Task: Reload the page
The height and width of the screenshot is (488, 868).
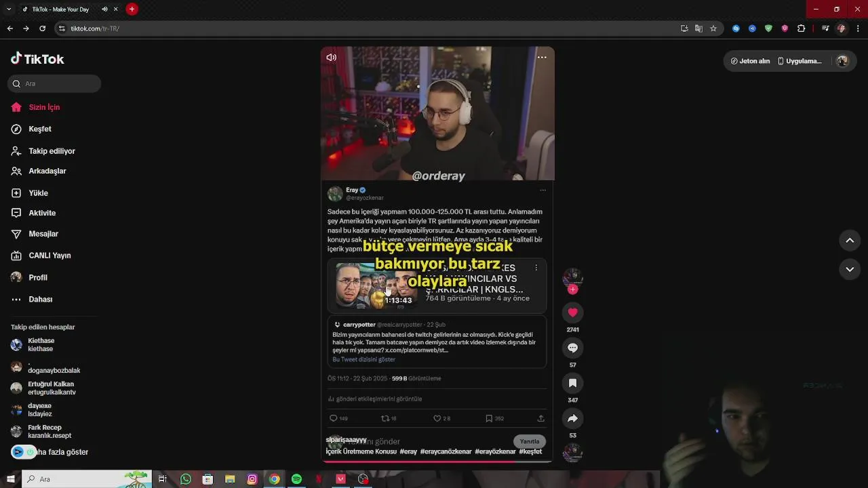Action: coord(42,28)
